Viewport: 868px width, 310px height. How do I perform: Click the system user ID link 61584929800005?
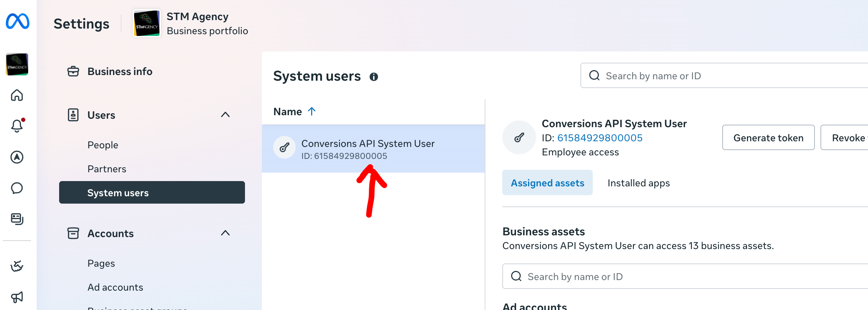(600, 138)
